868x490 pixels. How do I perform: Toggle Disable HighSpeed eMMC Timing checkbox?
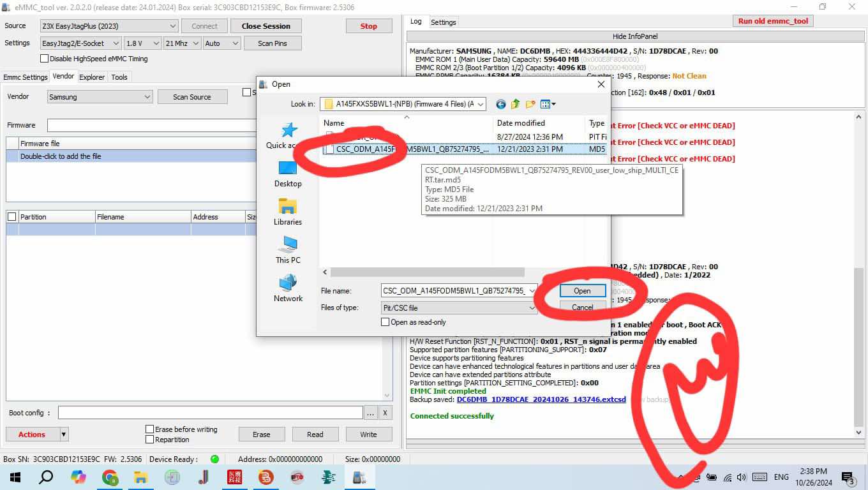[44, 59]
